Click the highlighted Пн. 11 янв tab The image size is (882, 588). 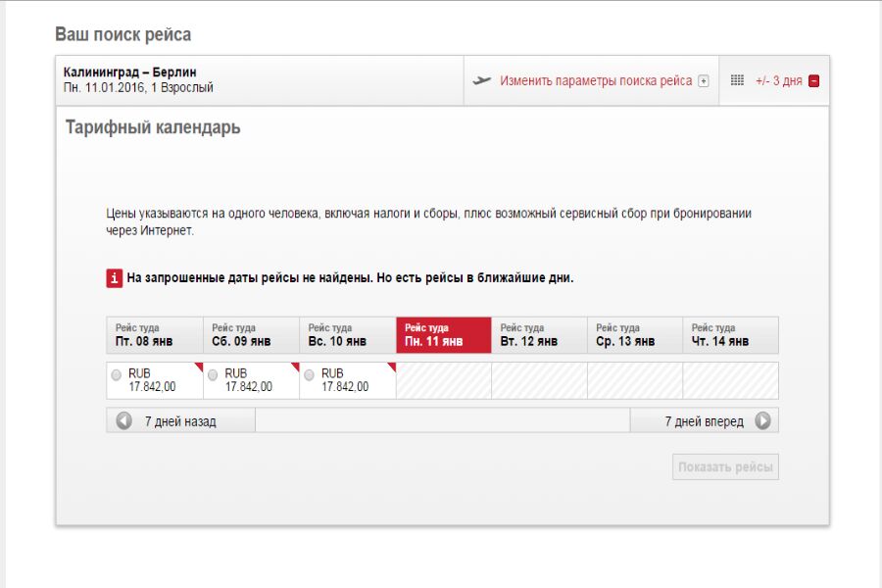point(442,335)
